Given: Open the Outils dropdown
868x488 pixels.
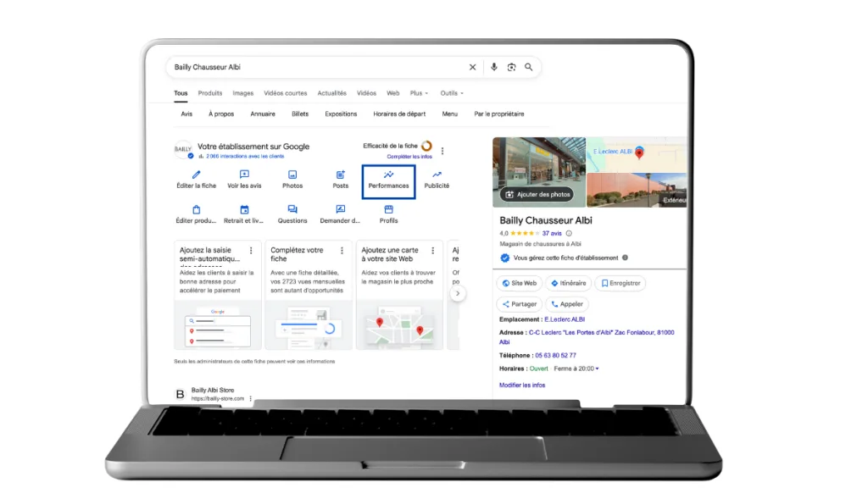Looking at the screenshot, I should tap(452, 93).
